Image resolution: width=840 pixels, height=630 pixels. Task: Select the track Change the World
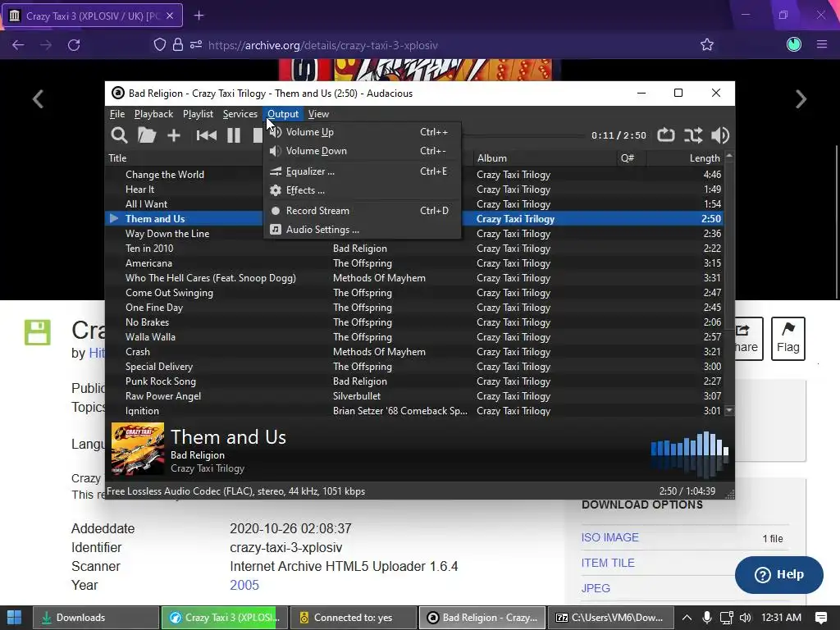coord(164,175)
